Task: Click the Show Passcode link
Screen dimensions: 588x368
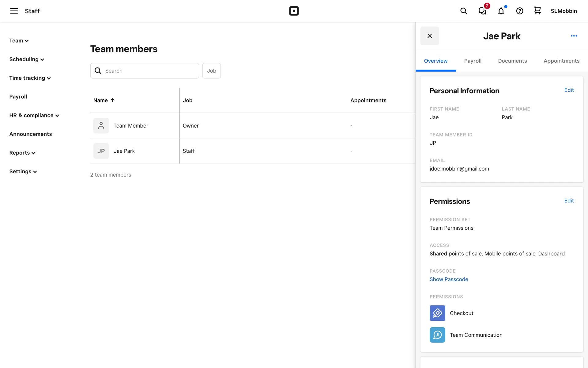Action: [x=449, y=279]
